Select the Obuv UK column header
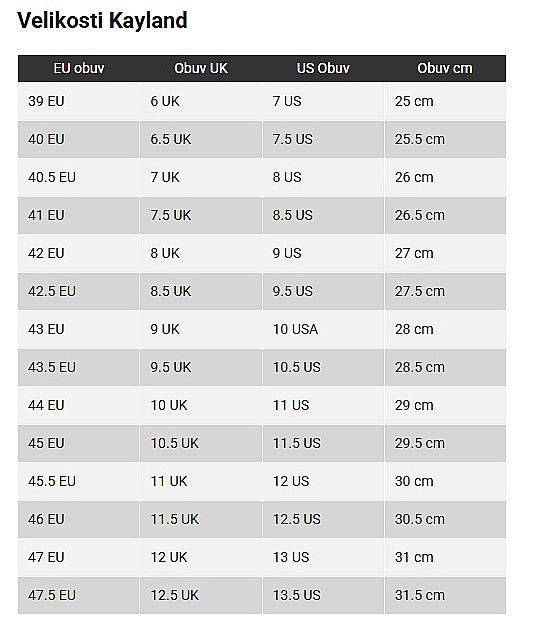Viewport: 533px width, 631px height. coord(201,68)
